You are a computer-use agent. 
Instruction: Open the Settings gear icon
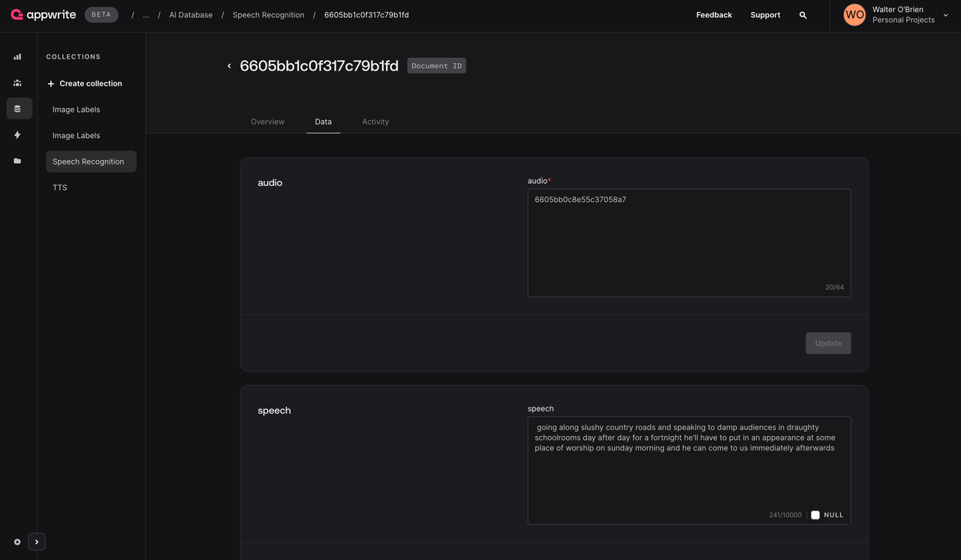pos(17,542)
